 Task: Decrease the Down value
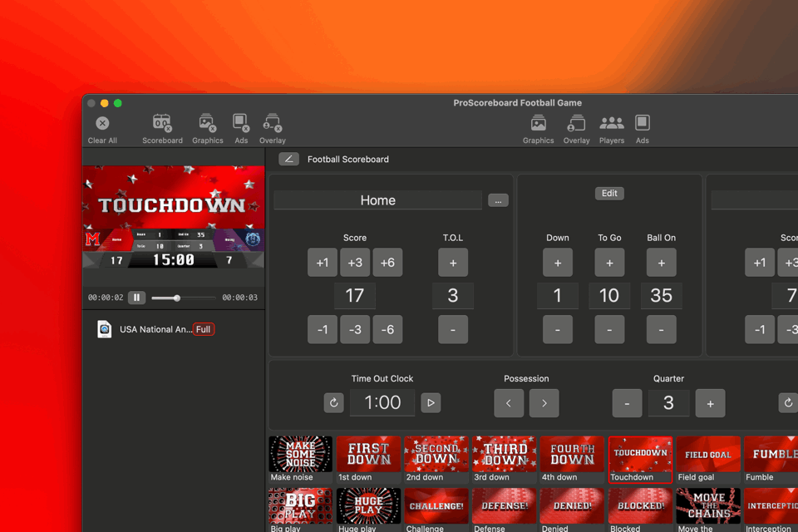coord(558,329)
